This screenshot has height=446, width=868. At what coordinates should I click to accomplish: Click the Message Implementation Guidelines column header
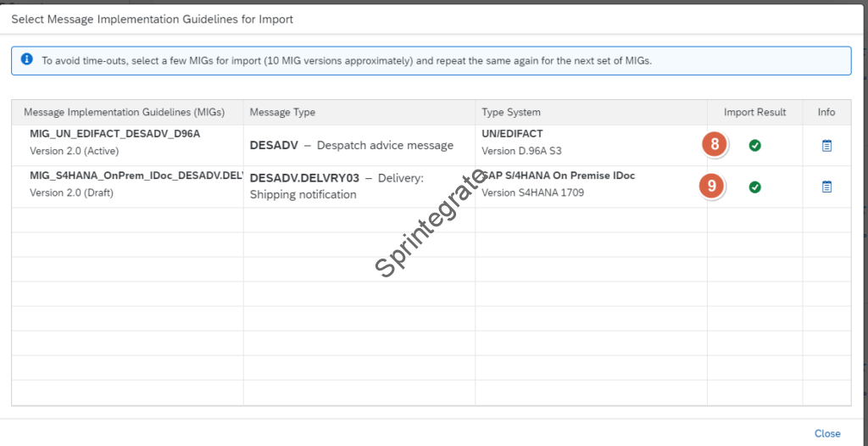point(124,112)
